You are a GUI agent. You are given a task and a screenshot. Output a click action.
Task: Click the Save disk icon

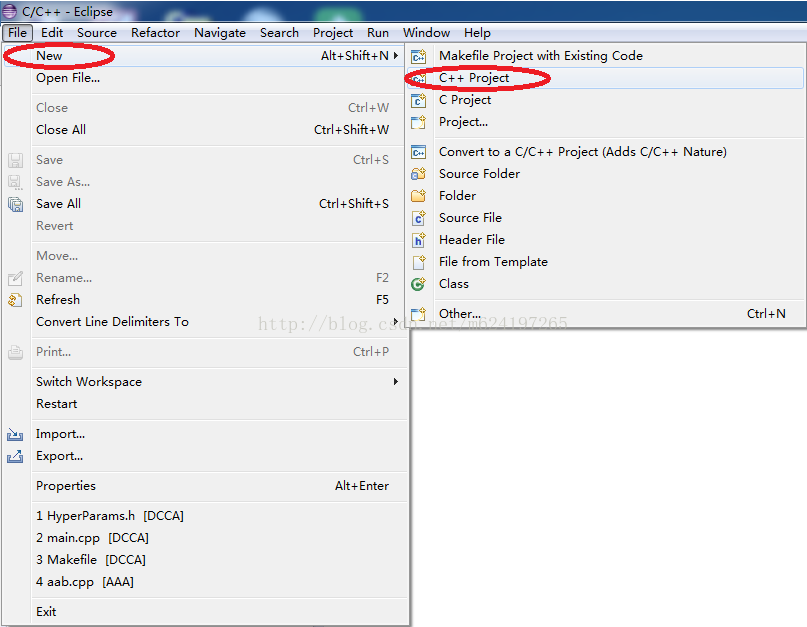[x=15, y=161]
